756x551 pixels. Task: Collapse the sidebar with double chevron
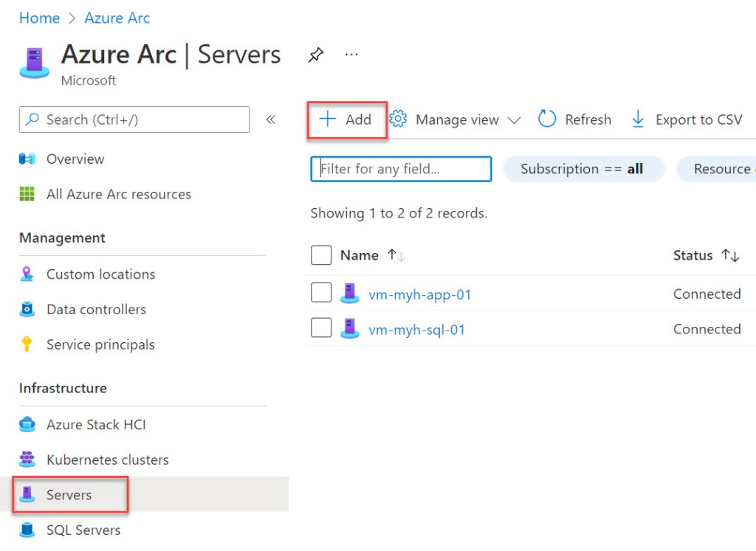[271, 119]
